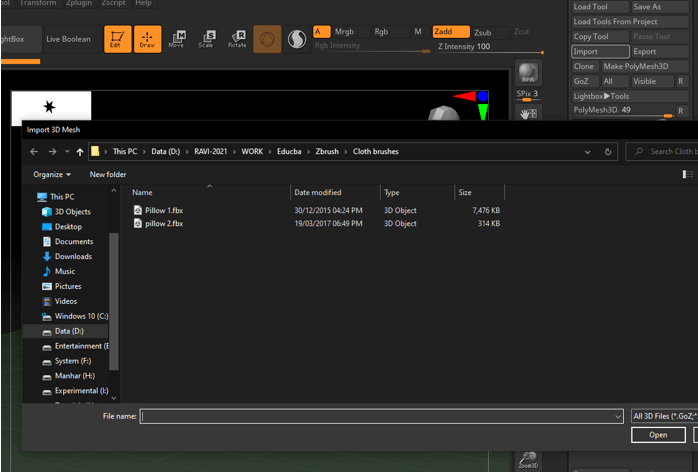Image resolution: width=698 pixels, height=472 pixels.
Task: Expand address bar history dropdown
Action: coord(588,152)
